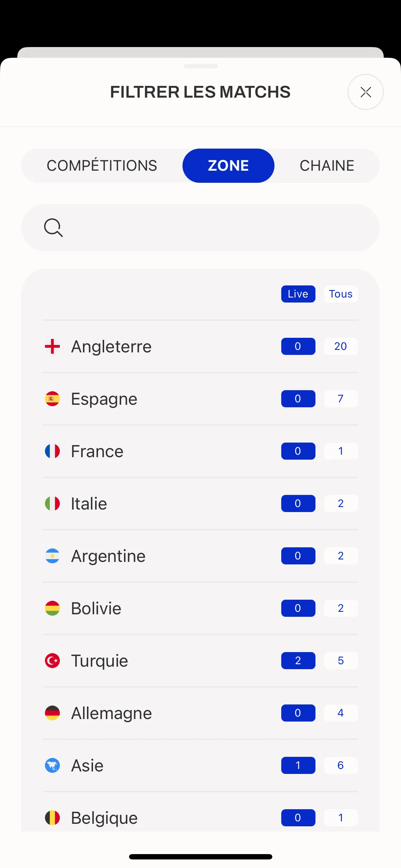Switch to the CHAINE tab
Screen dimensions: 401x868
(x=327, y=166)
